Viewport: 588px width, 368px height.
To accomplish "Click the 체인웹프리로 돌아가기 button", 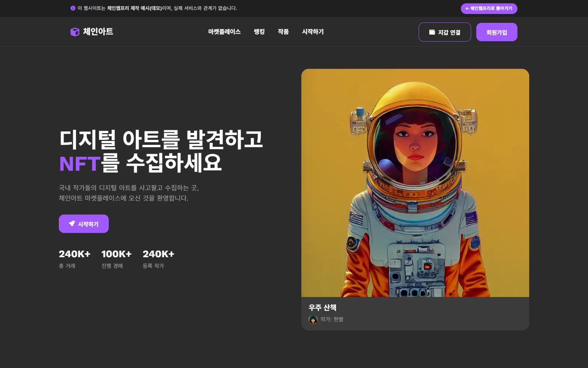I will click(x=489, y=8).
